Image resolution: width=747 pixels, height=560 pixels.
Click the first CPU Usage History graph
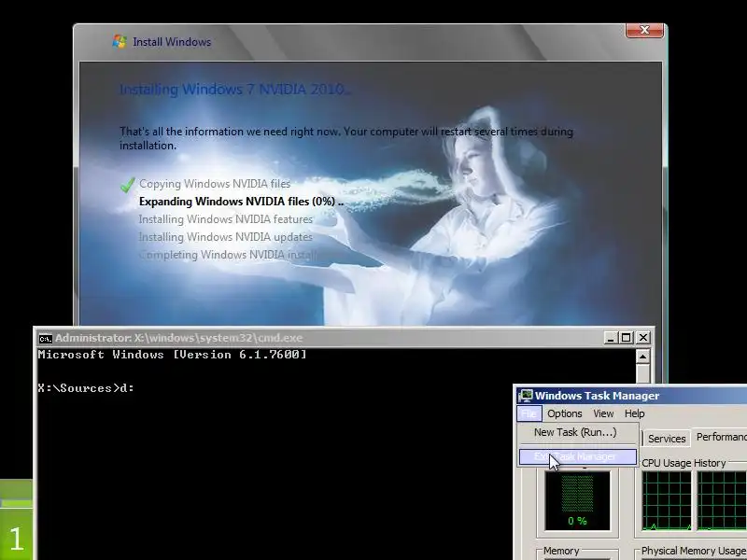[667, 501]
